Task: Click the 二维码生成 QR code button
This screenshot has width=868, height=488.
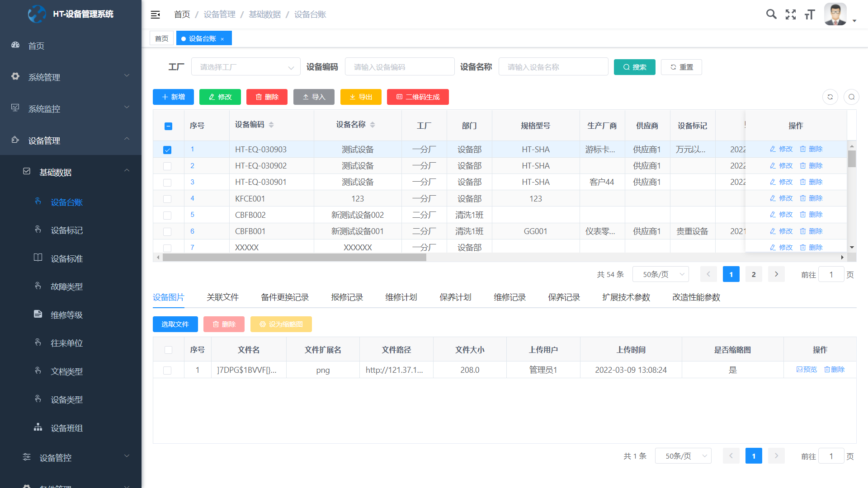Action: pos(418,97)
